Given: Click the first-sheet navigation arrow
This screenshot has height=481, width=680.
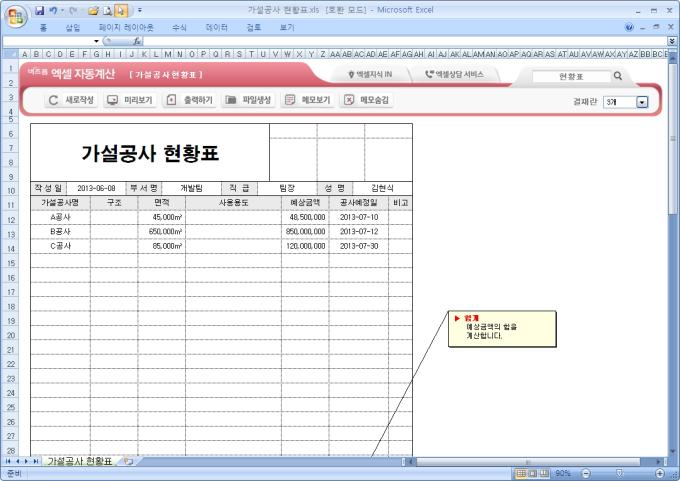Looking at the screenshot, I should pos(8,461).
